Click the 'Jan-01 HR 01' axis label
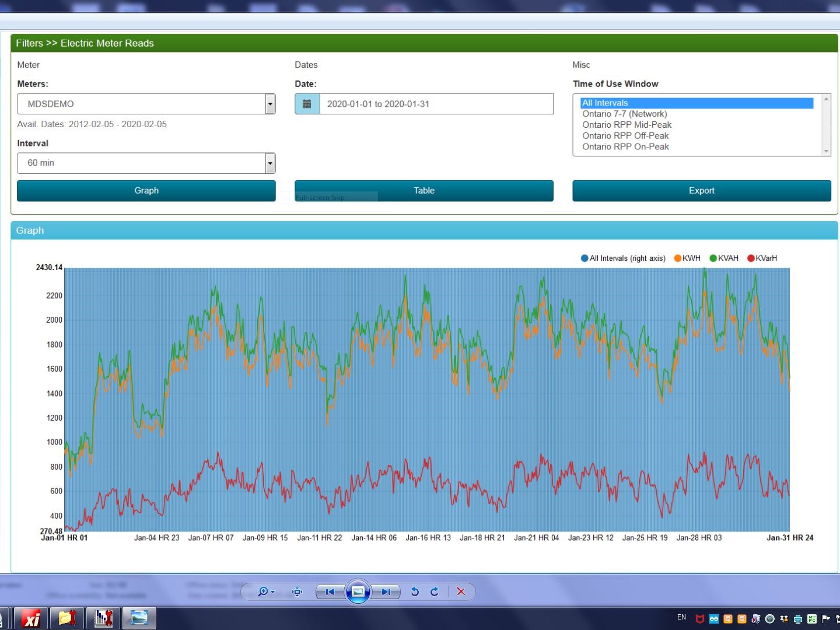 tap(64, 538)
